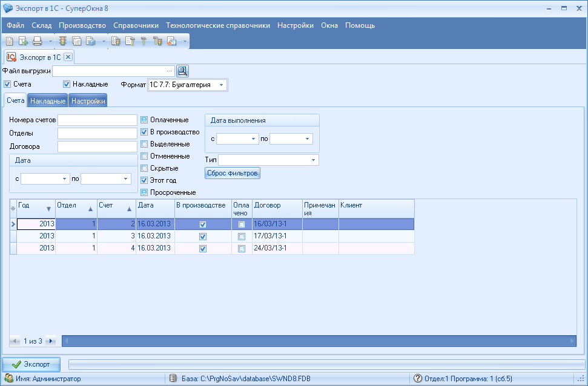
Task: Close the Экспорт в 1С tab
Action: pyautogui.click(x=68, y=57)
